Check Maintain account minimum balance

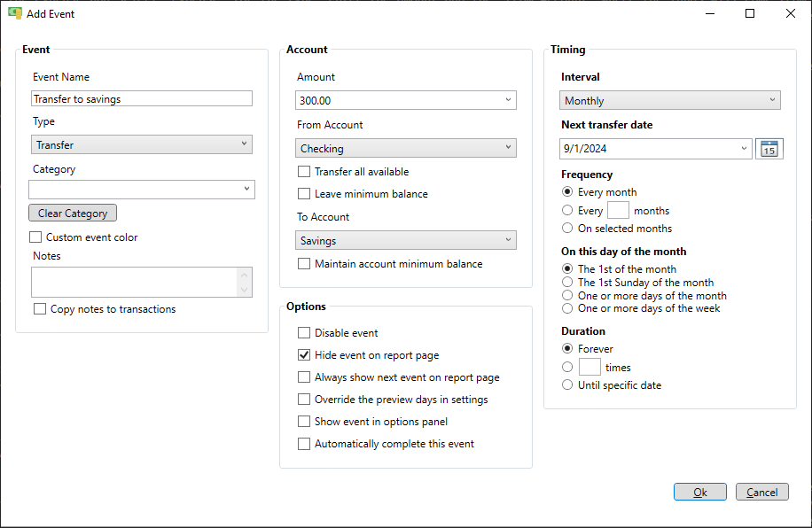(x=304, y=263)
